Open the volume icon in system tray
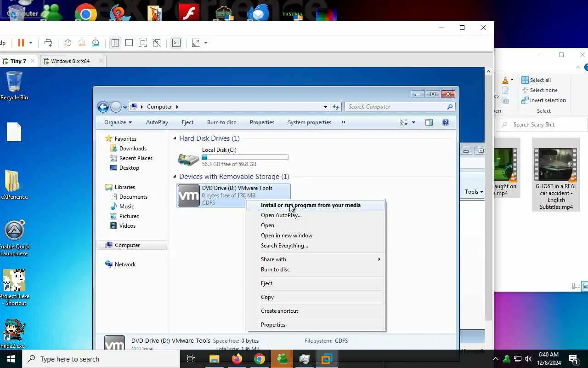 pyautogui.click(x=528, y=359)
